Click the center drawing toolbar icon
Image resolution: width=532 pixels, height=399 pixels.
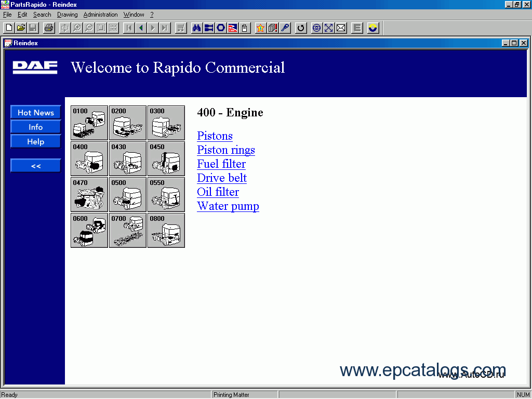point(64,28)
